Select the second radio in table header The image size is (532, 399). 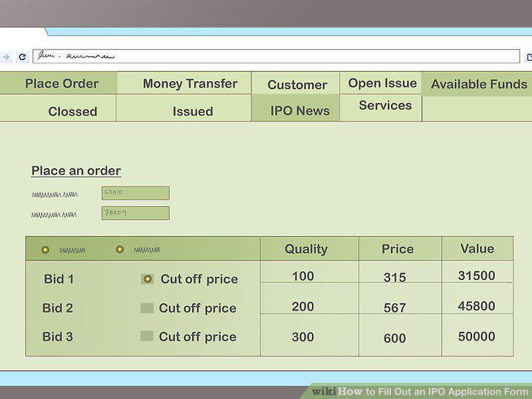tap(119, 250)
